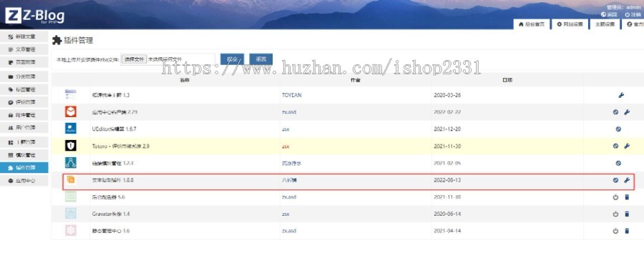644x273 pixels.
Task: Click the teal module-management plugin icon
Action: (71, 163)
